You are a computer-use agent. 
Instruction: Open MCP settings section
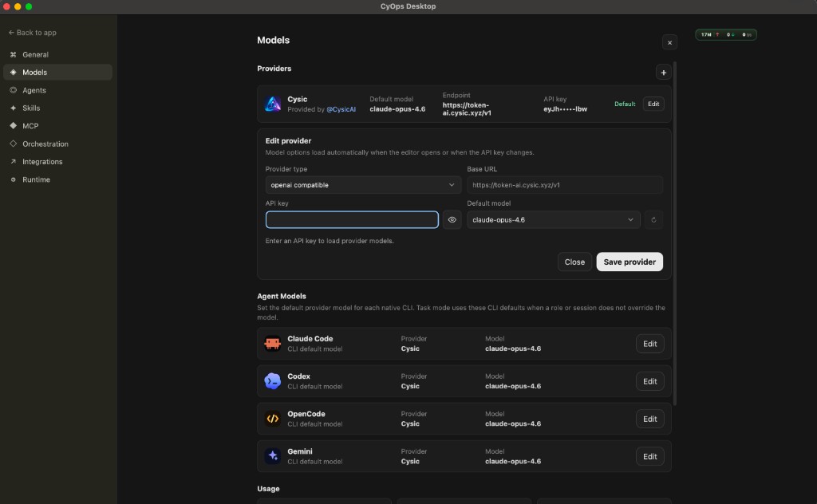pos(57,126)
